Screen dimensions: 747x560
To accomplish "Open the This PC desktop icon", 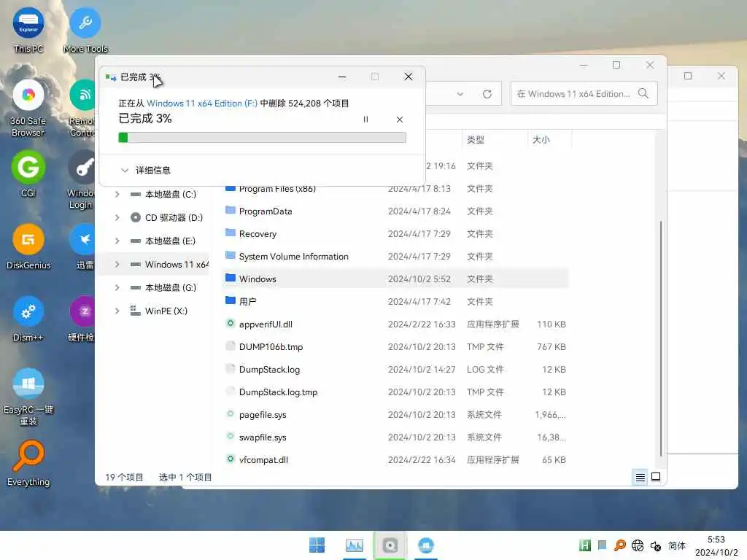I will coord(28,30).
